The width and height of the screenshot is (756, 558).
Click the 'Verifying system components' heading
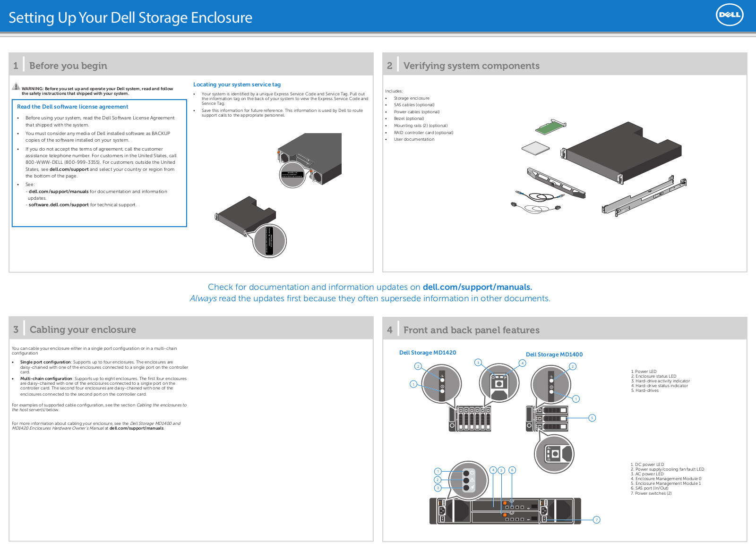pyautogui.click(x=472, y=66)
